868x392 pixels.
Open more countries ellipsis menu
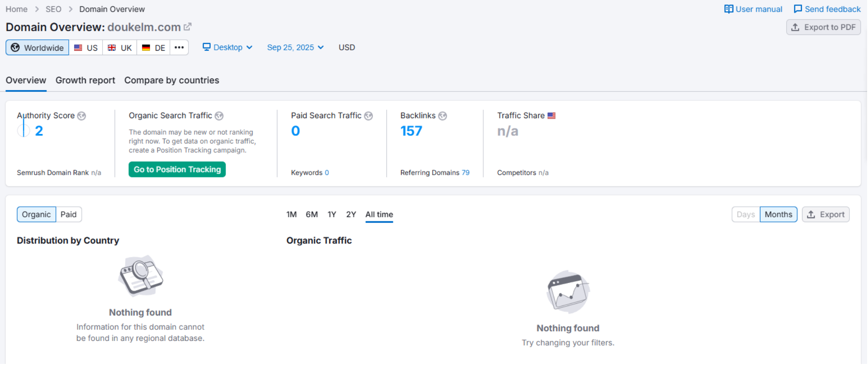coord(179,48)
